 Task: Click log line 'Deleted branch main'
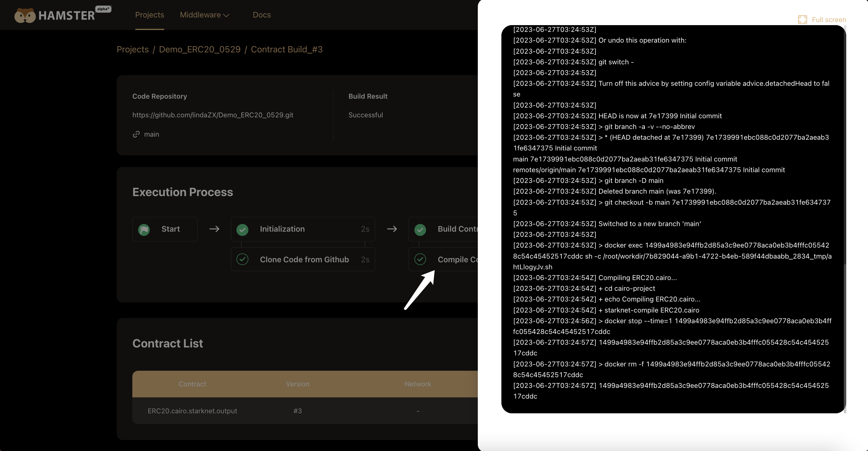(x=614, y=191)
